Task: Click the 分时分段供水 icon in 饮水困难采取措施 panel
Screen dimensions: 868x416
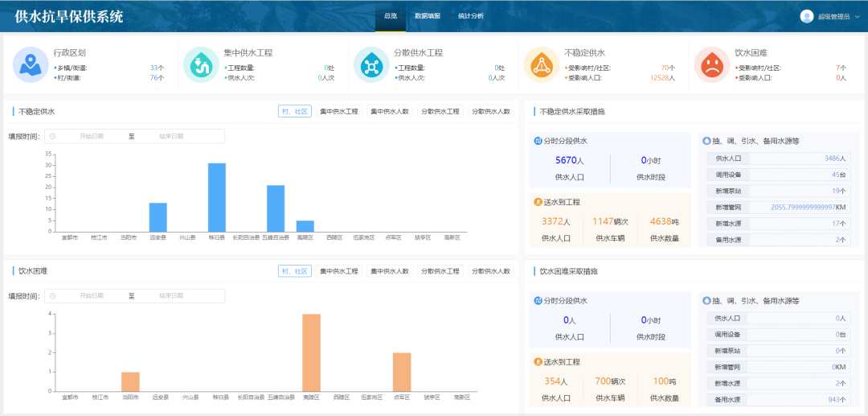Action: pyautogui.click(x=538, y=301)
